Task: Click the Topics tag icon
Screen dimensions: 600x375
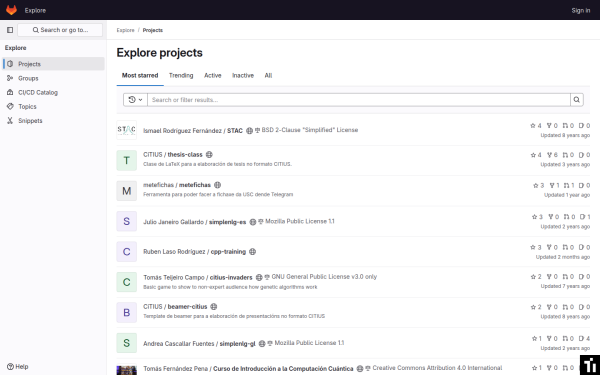Action: 10,106
